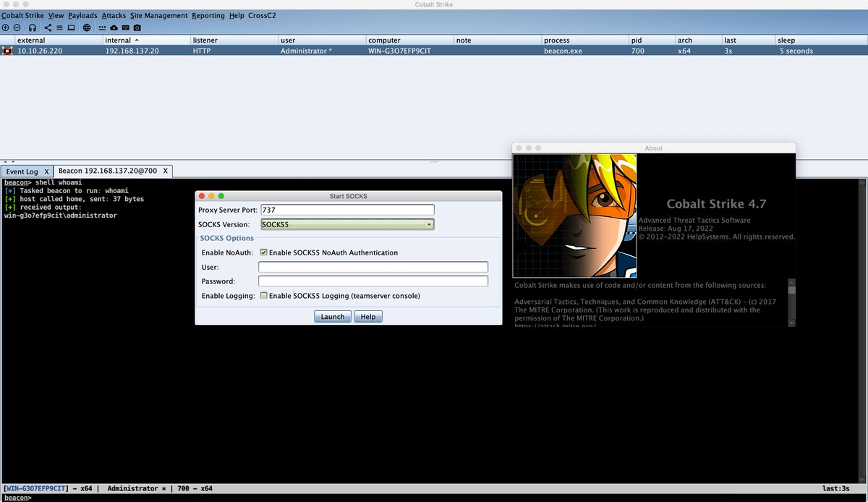Click the listener column header
The height and width of the screenshot is (502, 868).
(x=233, y=40)
